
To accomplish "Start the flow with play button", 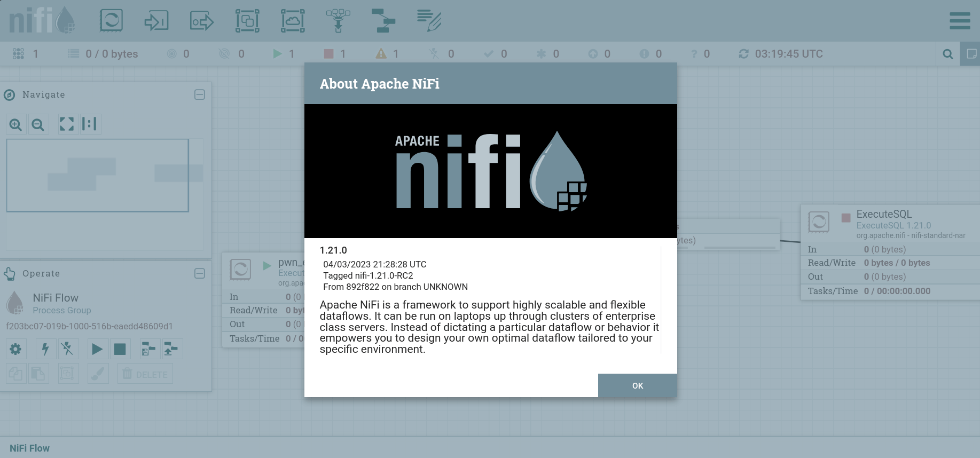I will pos(97,349).
